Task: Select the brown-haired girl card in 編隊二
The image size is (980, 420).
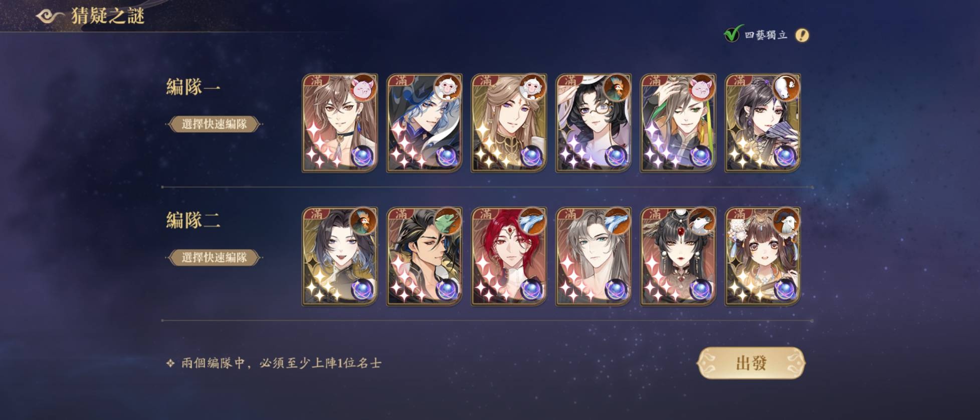Action: coord(763,256)
